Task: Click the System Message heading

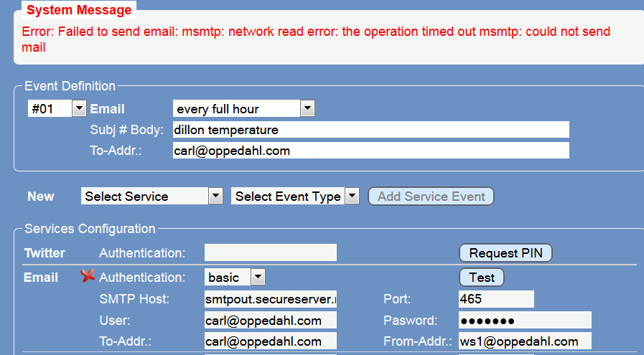Action: coord(79,11)
